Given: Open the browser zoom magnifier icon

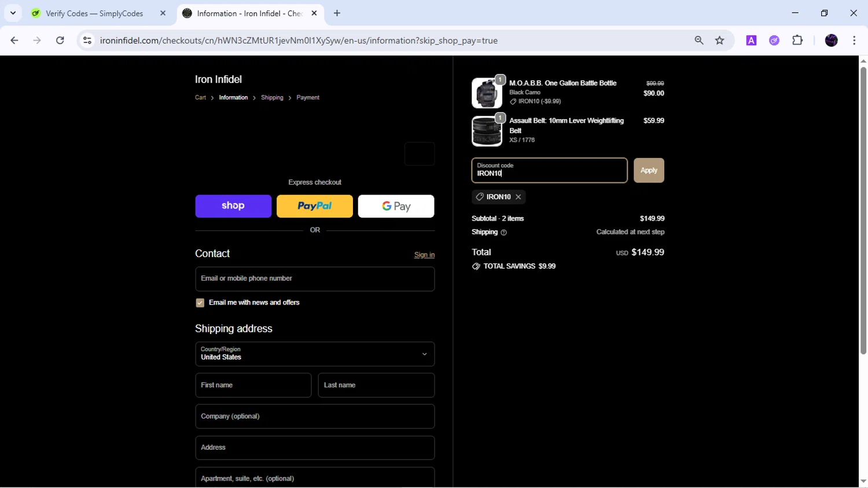Looking at the screenshot, I should coord(699,41).
